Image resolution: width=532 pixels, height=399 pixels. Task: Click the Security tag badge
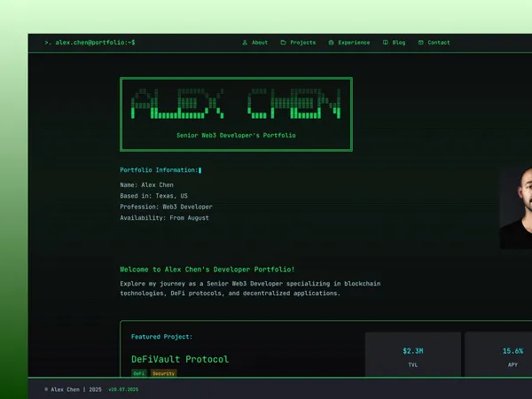(x=163, y=373)
